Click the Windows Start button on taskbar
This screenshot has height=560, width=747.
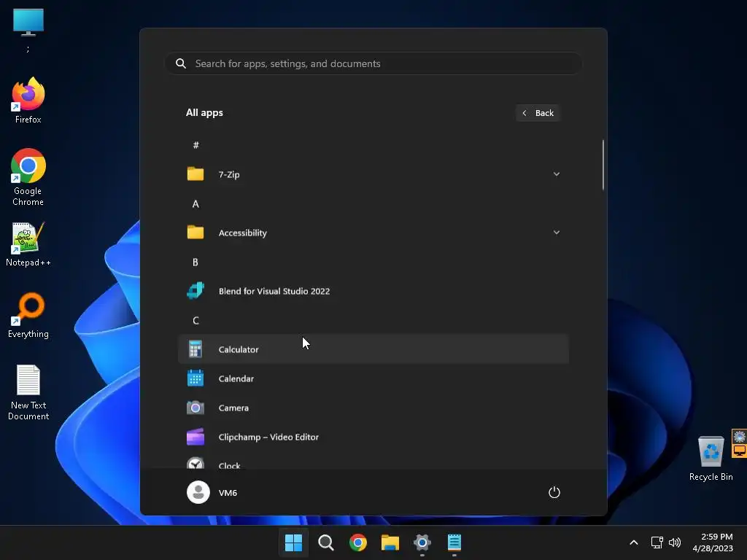293,542
